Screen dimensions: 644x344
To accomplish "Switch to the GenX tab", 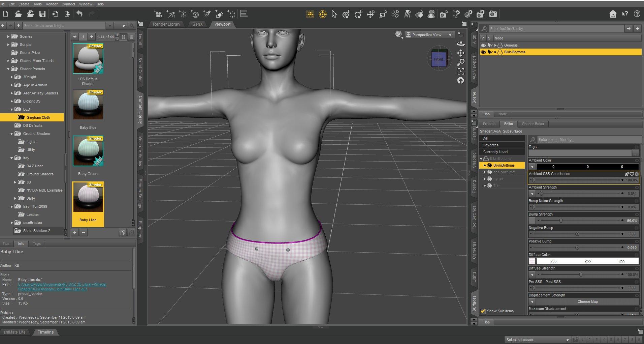I will (197, 24).
